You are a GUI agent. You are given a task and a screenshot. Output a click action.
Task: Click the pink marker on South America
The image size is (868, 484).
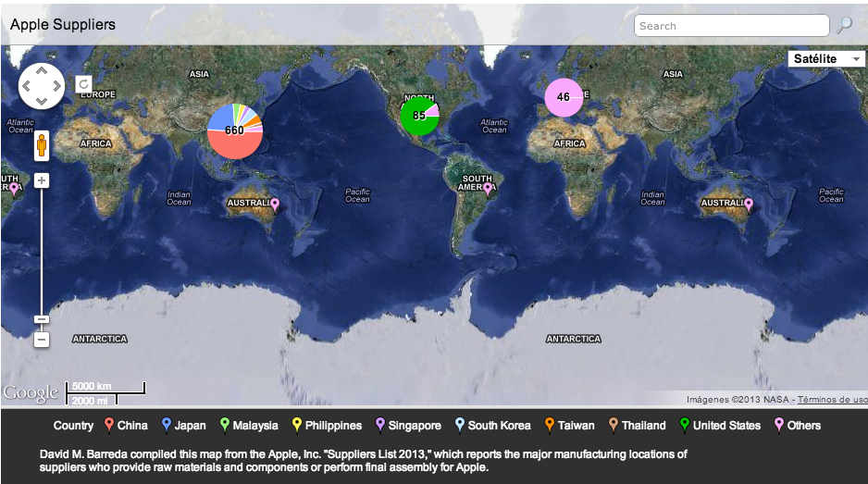pos(487,189)
